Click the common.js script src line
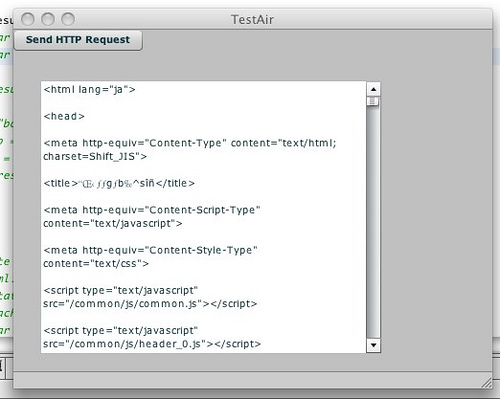The width and height of the screenshot is (500, 399). tap(150, 304)
